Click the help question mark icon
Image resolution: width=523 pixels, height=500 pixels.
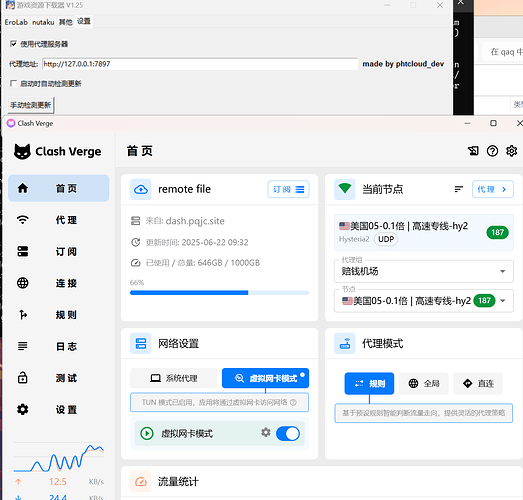[492, 151]
